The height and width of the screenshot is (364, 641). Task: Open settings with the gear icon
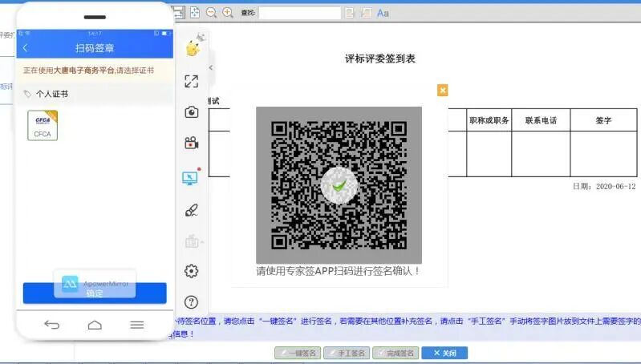pyautogui.click(x=191, y=271)
